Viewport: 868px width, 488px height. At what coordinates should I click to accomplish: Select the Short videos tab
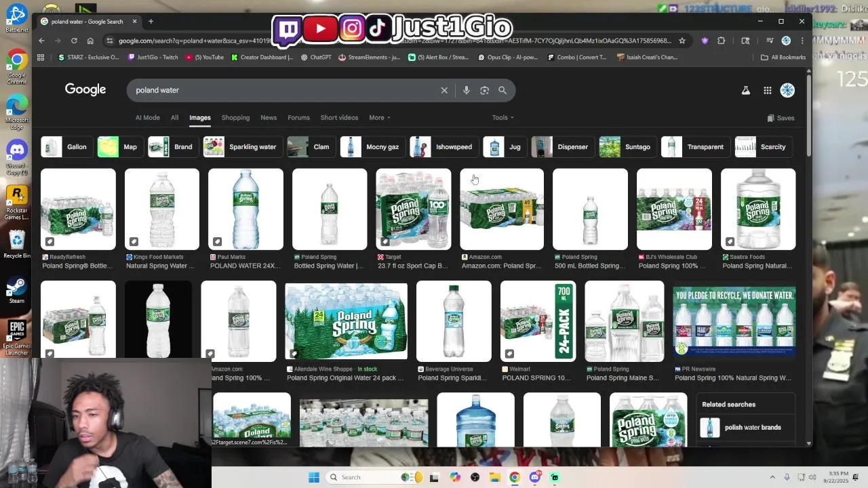(339, 118)
